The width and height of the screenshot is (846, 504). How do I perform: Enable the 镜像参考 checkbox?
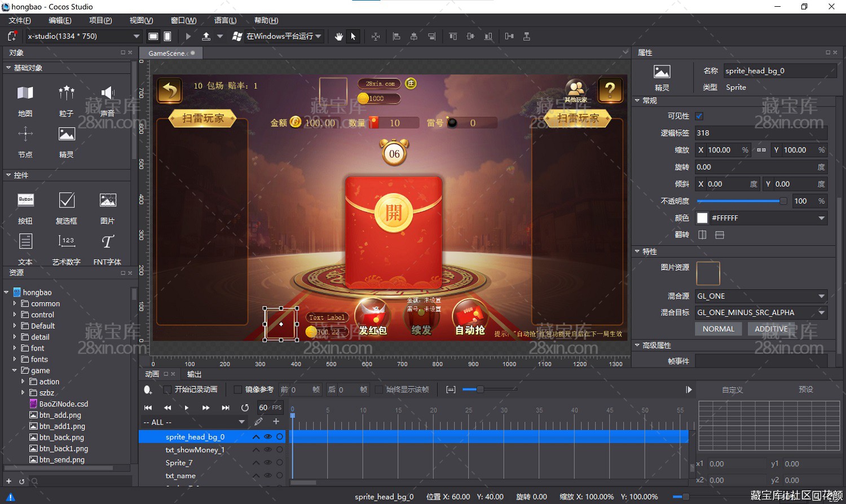tap(237, 390)
